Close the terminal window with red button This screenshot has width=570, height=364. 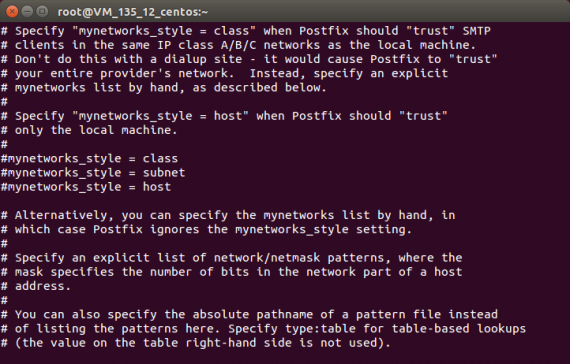coord(12,12)
